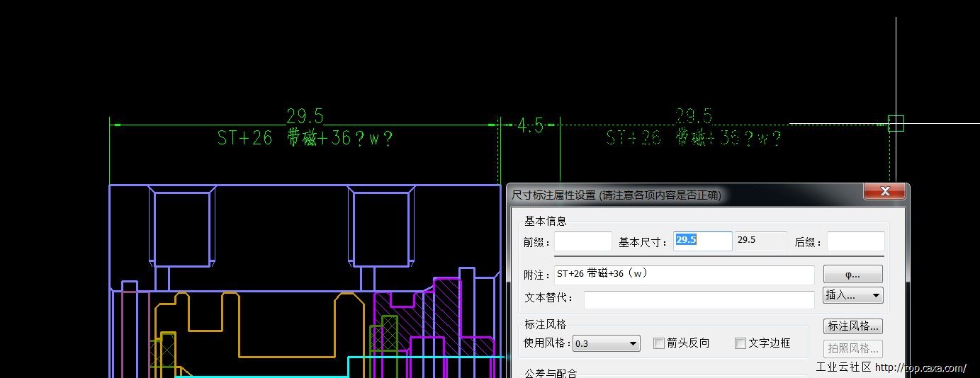Click the dialog title bar text
Screen dimensions: 980x378
pyautogui.click(x=616, y=195)
